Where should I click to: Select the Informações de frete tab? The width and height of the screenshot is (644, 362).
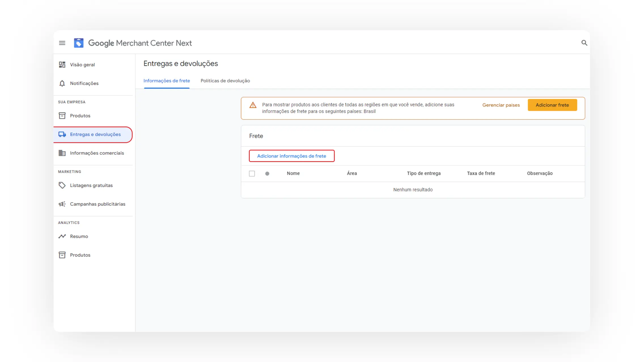[166, 81]
